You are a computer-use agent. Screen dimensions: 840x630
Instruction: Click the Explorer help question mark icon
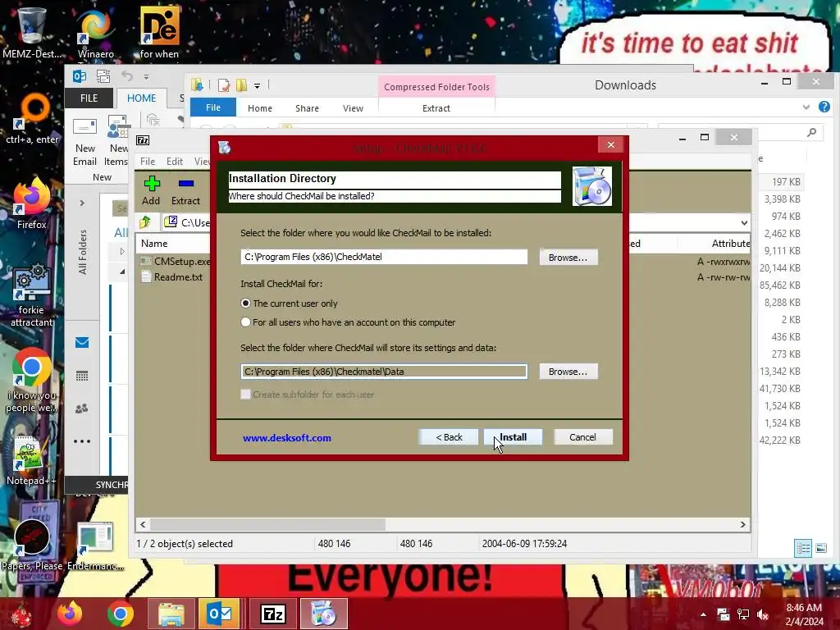(824, 107)
